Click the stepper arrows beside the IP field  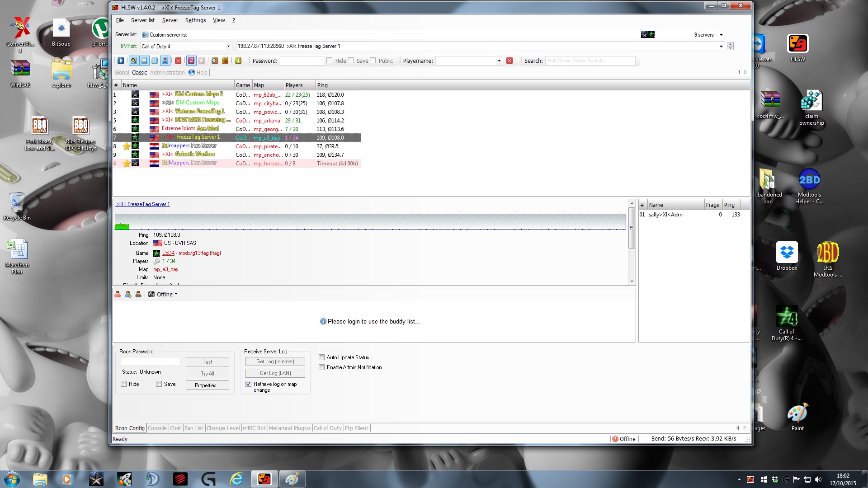[730, 47]
